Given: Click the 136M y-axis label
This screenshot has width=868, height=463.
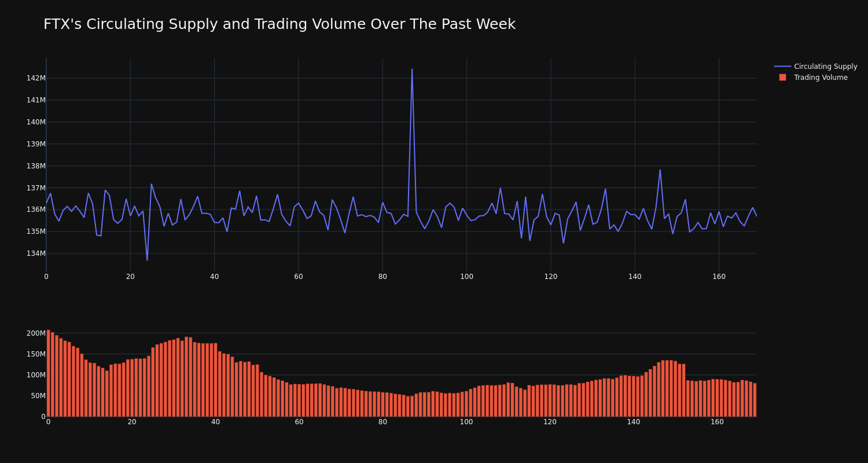Looking at the screenshot, I should click(36, 210).
